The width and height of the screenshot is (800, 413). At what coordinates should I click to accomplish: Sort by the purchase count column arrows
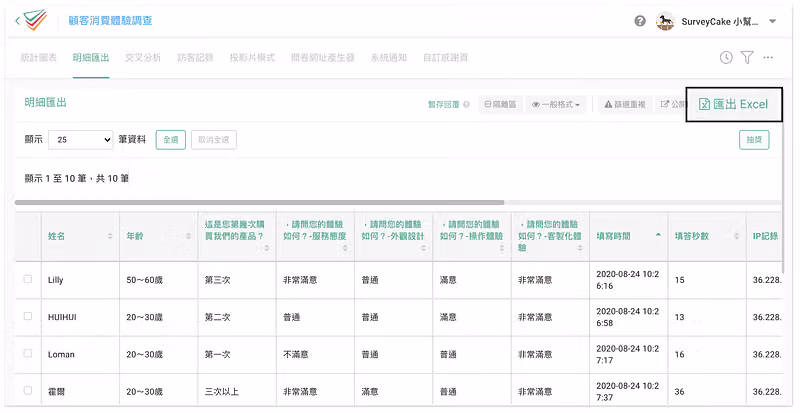coord(267,248)
